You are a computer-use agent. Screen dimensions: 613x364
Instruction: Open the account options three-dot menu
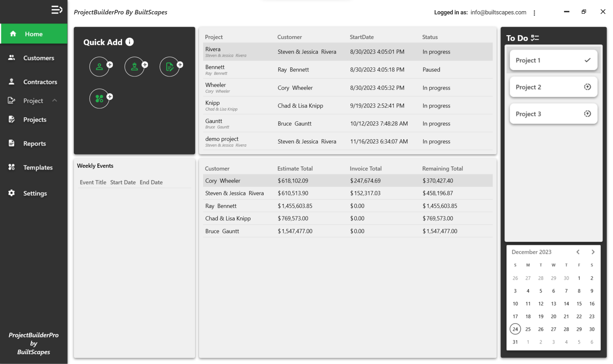[534, 13]
